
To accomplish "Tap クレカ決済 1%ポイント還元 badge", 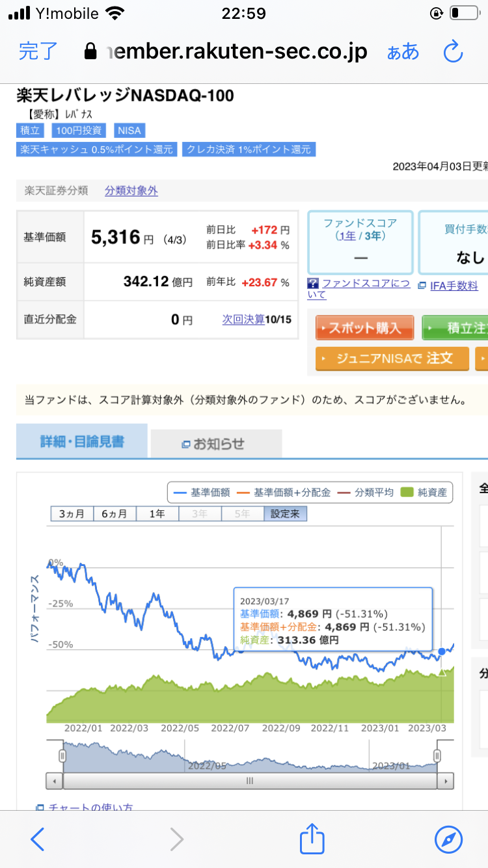I will coord(249,149).
